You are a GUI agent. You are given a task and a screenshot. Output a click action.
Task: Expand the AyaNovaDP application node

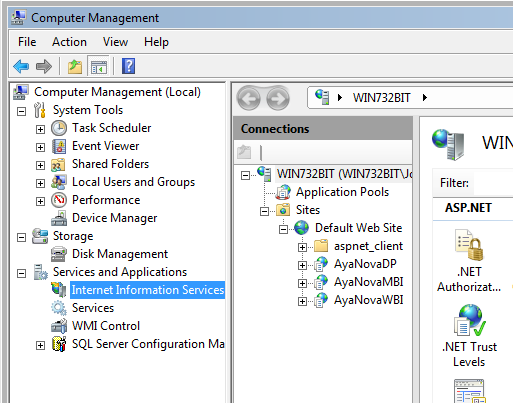point(302,265)
